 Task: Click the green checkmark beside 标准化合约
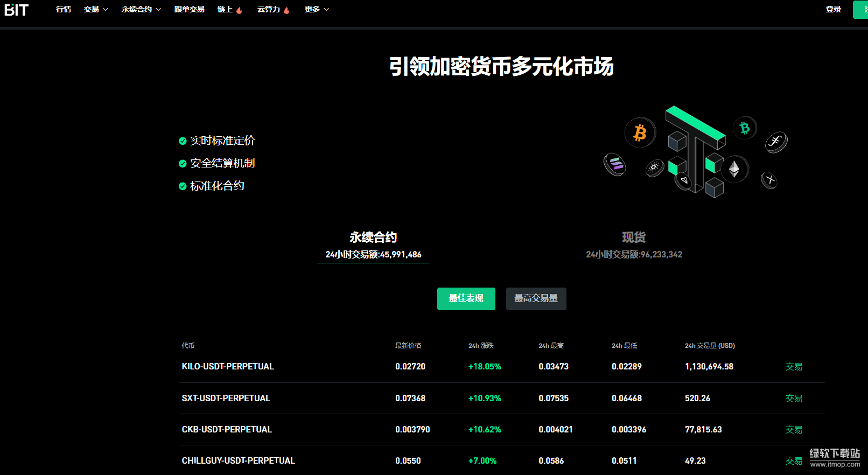[183, 186]
